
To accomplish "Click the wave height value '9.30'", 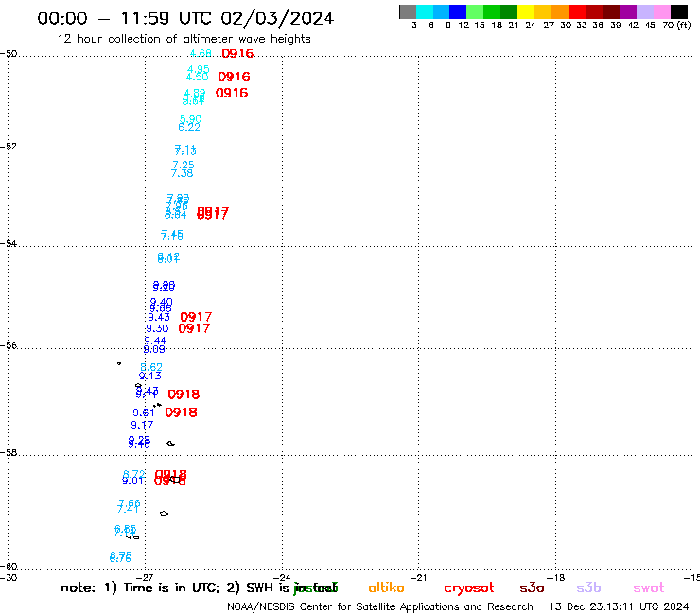I will tap(157, 328).
